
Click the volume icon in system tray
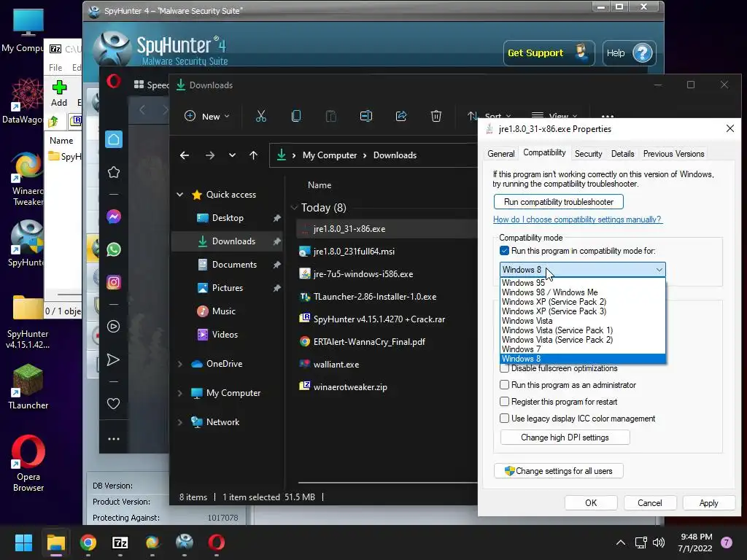pyautogui.click(x=659, y=542)
